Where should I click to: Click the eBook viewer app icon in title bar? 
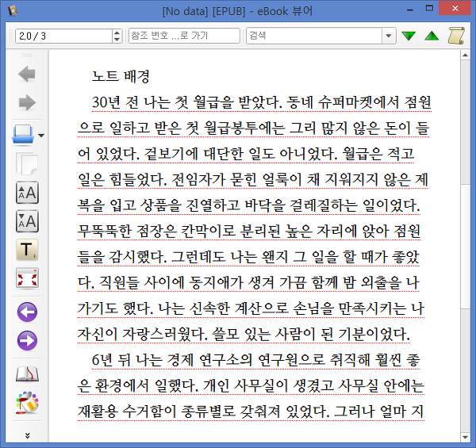click(13, 10)
